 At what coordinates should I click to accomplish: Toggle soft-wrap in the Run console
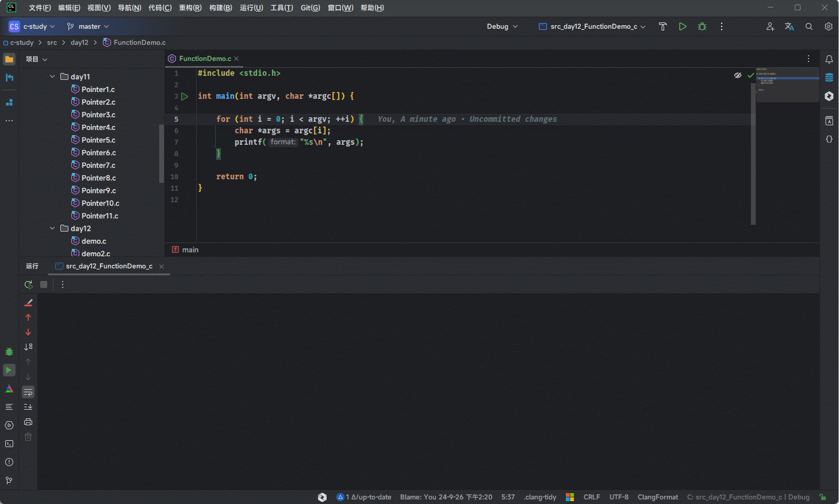pos(28,392)
